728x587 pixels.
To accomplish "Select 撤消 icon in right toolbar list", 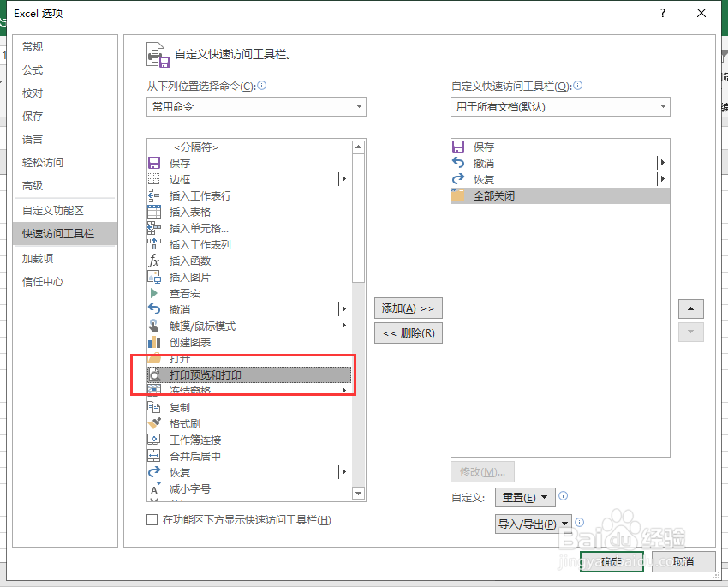I will pos(458,163).
